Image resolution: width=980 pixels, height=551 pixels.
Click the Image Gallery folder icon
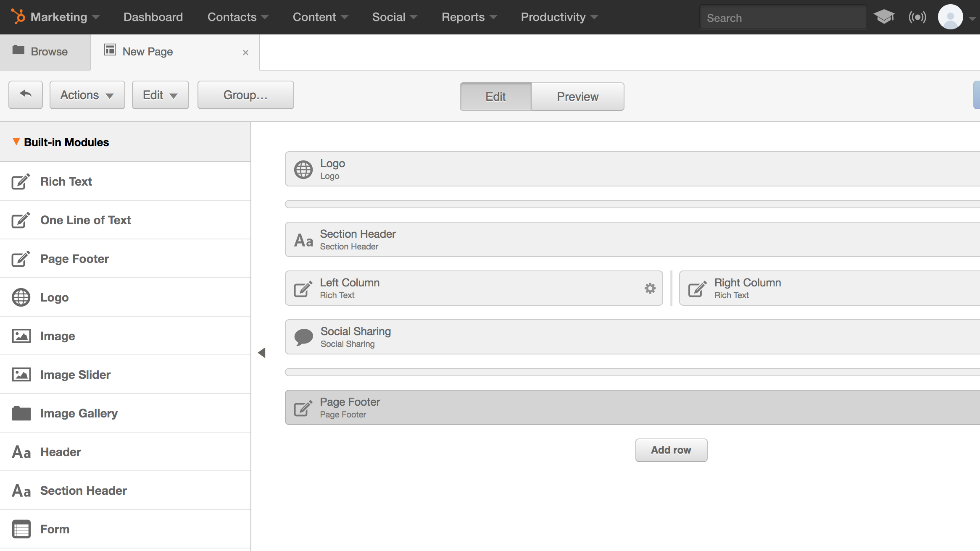21,413
